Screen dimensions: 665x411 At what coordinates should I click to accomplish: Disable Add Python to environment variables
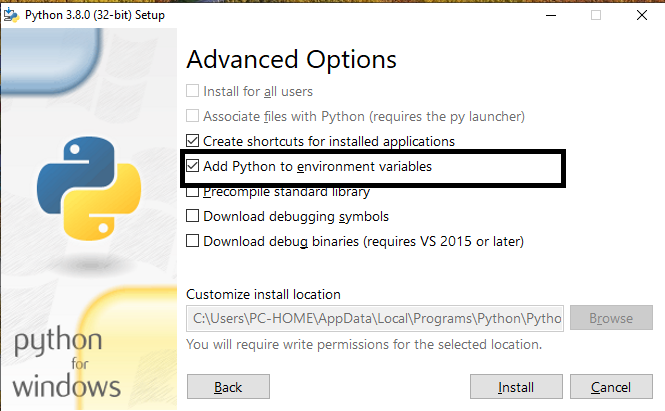point(193,167)
